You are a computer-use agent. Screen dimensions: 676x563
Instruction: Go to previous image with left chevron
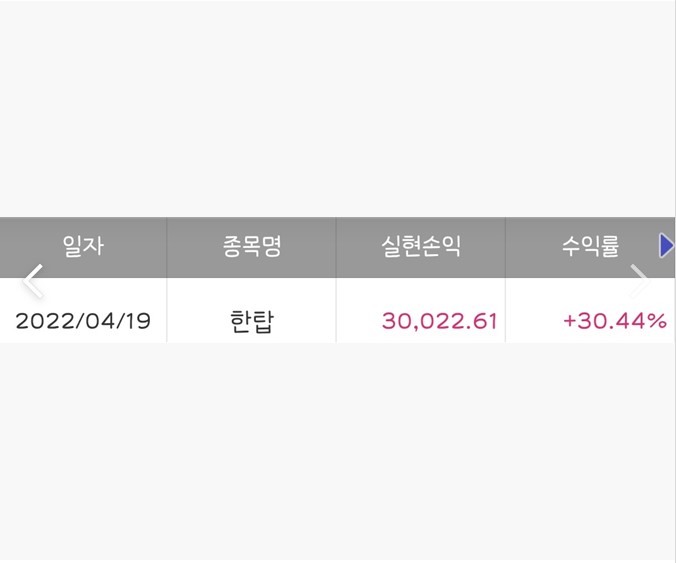(x=33, y=281)
